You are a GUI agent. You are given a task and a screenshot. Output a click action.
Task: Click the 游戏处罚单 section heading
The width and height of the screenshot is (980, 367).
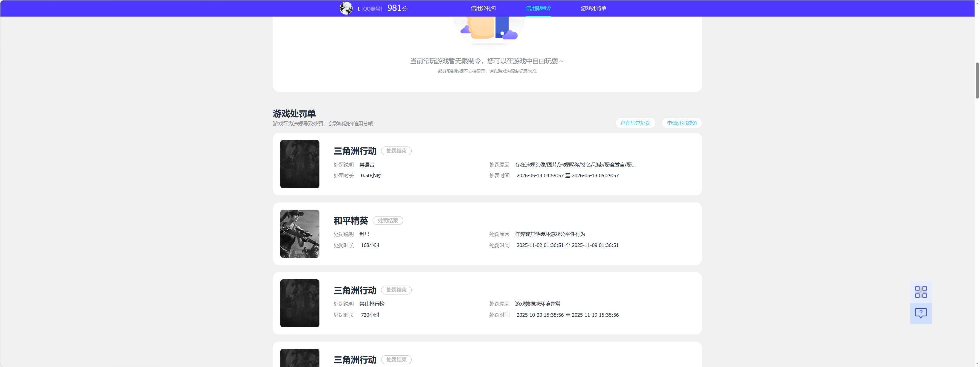(x=294, y=113)
